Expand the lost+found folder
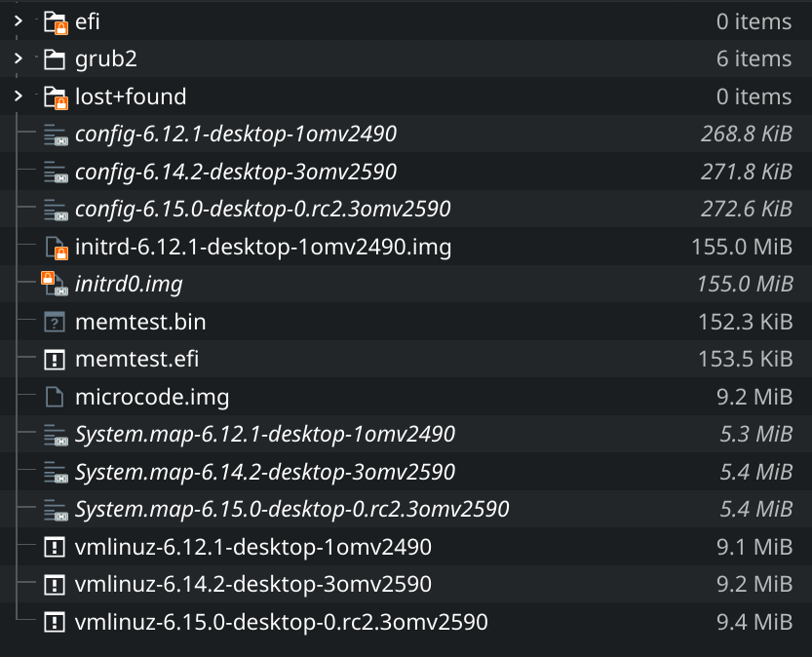 (18, 97)
